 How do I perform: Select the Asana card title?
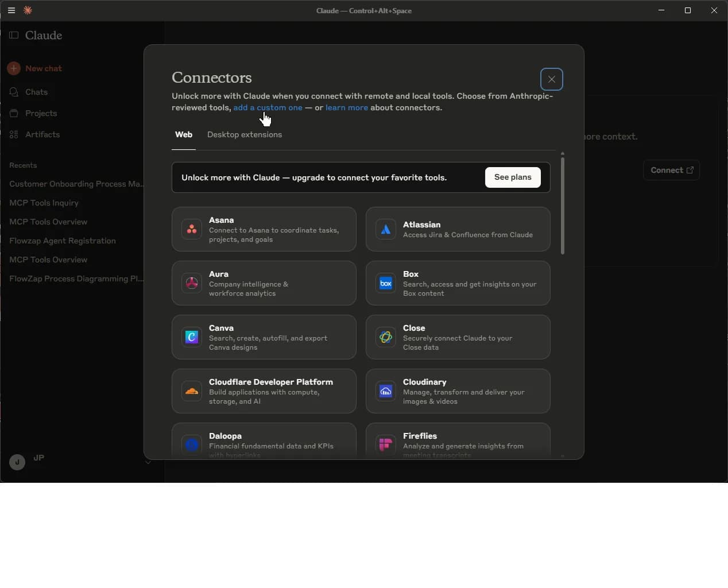point(221,220)
